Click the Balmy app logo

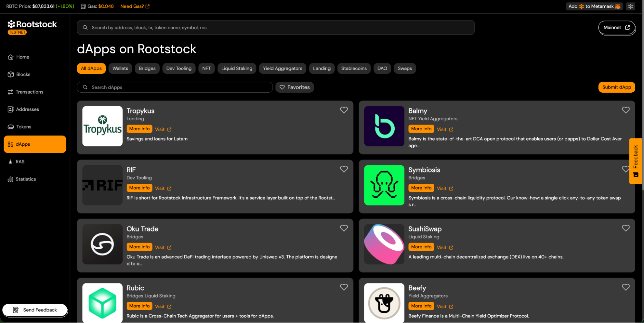coord(384,126)
